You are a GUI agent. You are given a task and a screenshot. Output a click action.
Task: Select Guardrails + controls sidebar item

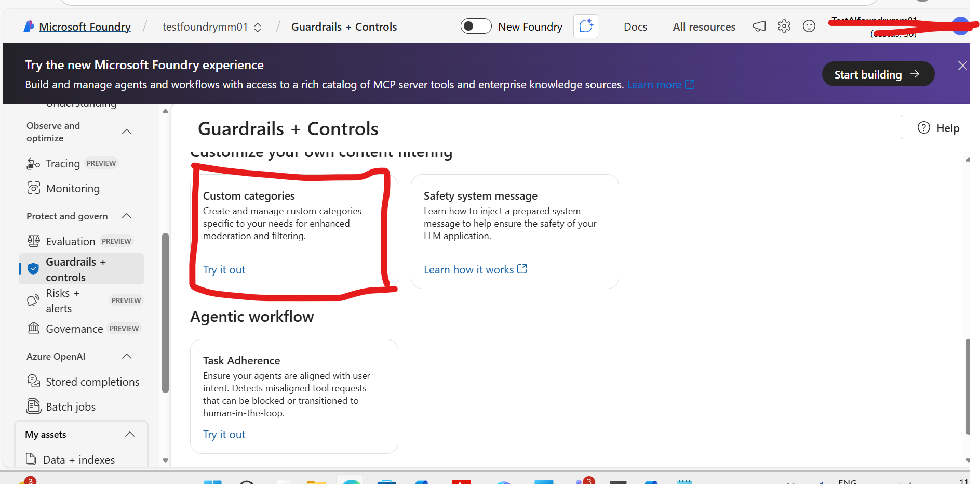(81, 269)
